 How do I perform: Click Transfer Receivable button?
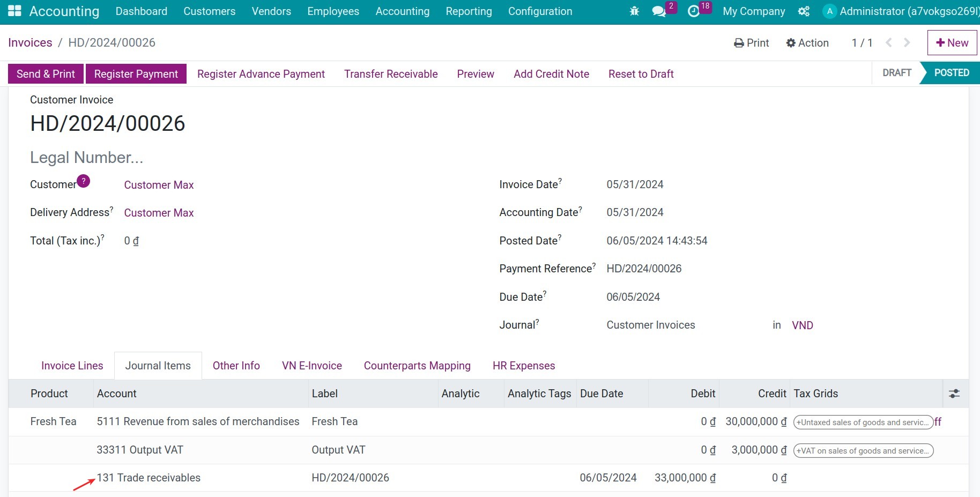pos(391,74)
